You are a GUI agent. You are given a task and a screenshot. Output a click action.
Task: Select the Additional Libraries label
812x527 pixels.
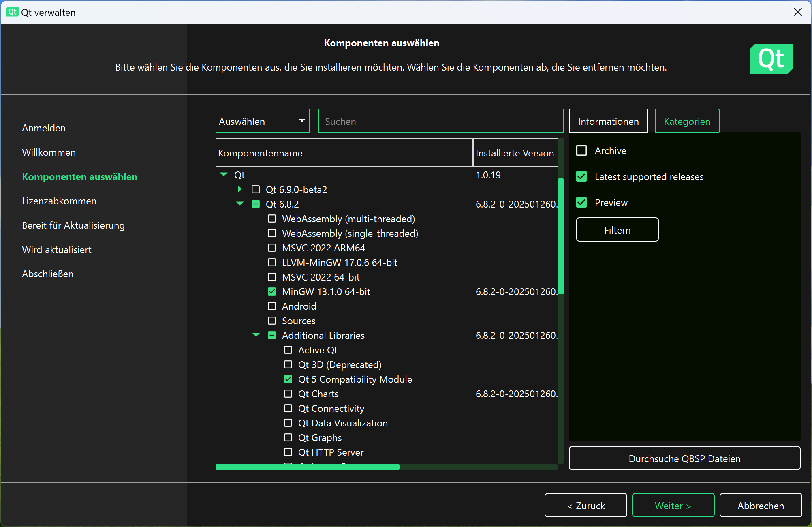pyautogui.click(x=323, y=336)
